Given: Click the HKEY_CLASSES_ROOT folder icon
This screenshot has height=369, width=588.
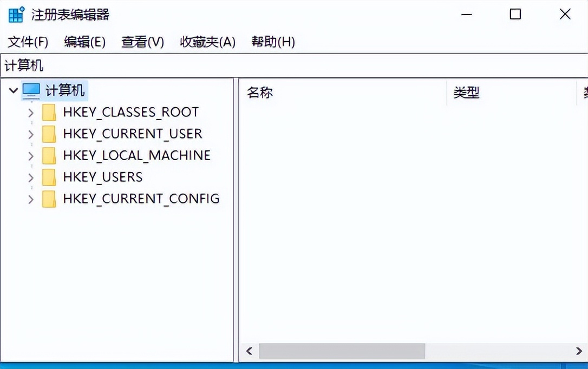Looking at the screenshot, I should point(50,112).
